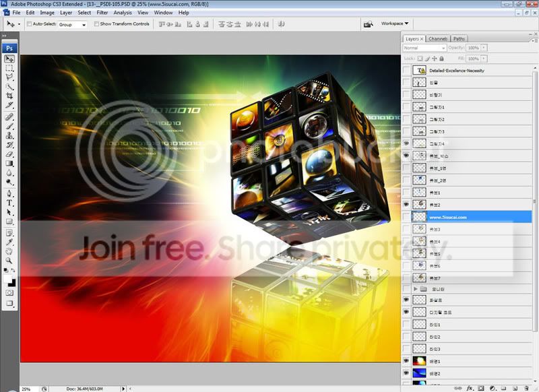Select the Clone Stamp tool
The image size is (539, 392).
(x=9, y=135)
